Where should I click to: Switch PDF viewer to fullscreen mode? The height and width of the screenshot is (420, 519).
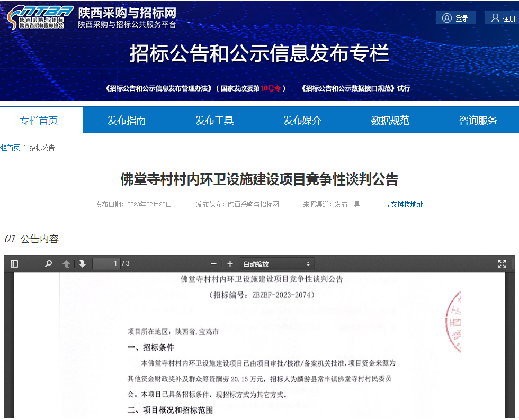[502, 264]
